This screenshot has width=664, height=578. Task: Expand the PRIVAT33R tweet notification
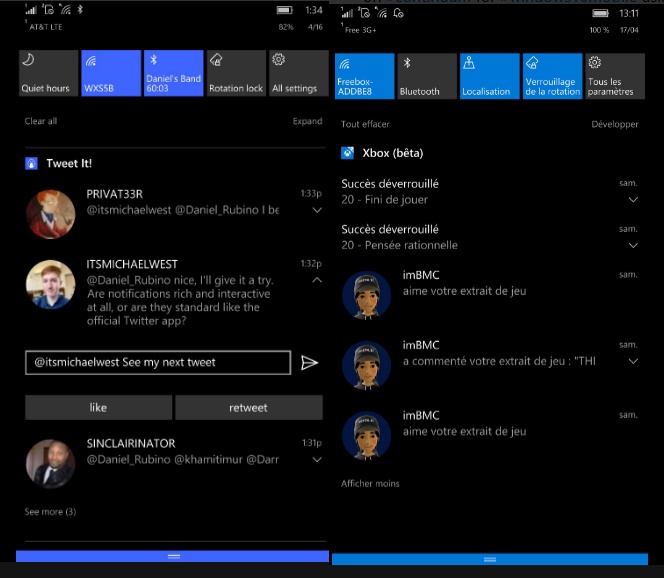pos(317,211)
